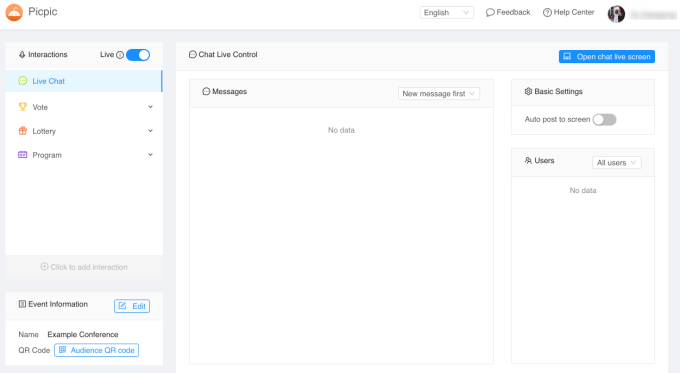This screenshot has width=680, height=373.
Task: Click the Users people icon
Action: (528, 160)
